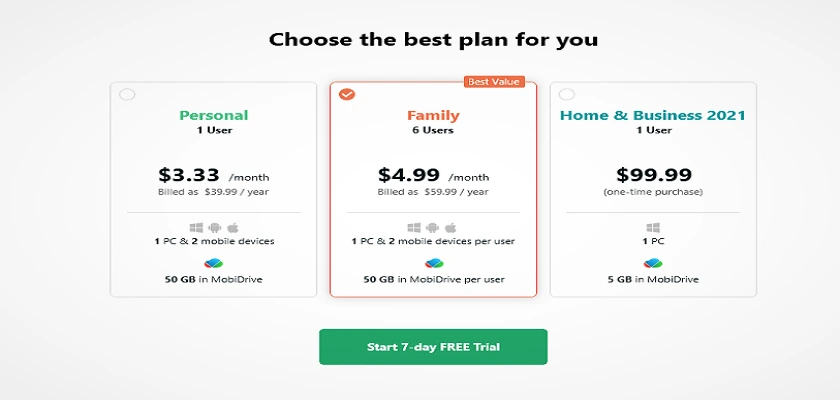
Task: Select the Personal plan radio button
Action: (127, 94)
